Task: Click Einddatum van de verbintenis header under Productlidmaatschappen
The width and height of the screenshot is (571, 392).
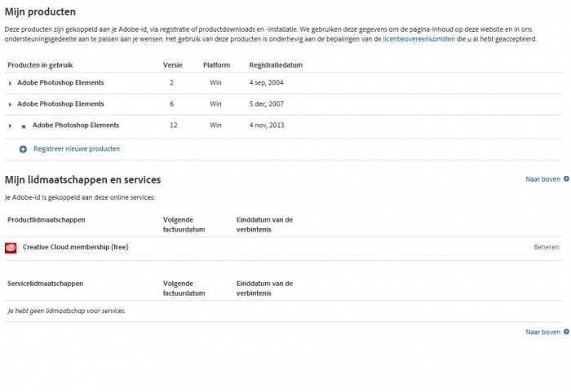Action: click(265, 225)
